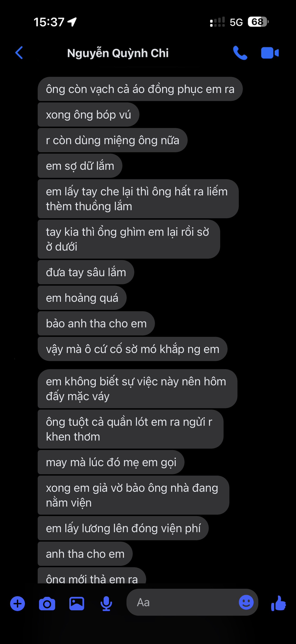Tap the battery indicator showing 68
The width and height of the screenshot is (296, 644).
click(x=258, y=22)
